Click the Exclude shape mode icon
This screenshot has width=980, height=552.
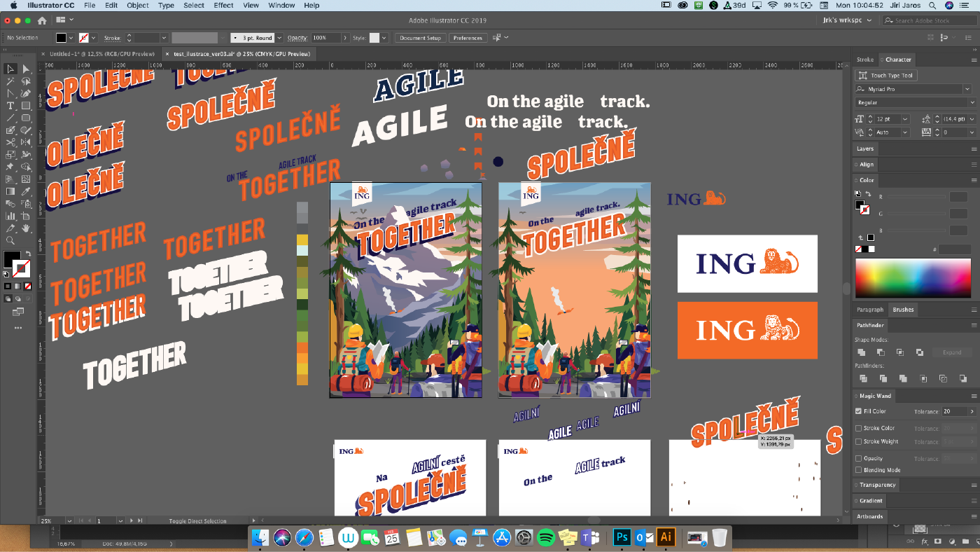pos(920,352)
